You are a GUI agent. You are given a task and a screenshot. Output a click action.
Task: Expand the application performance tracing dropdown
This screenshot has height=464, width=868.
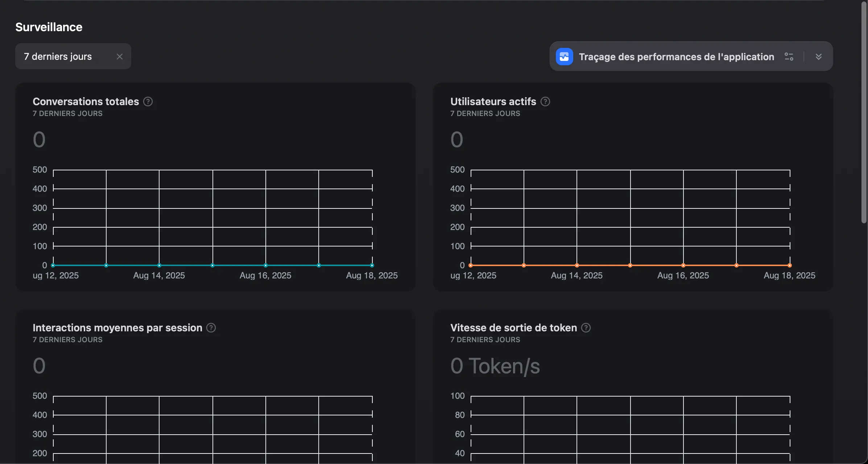pos(819,57)
